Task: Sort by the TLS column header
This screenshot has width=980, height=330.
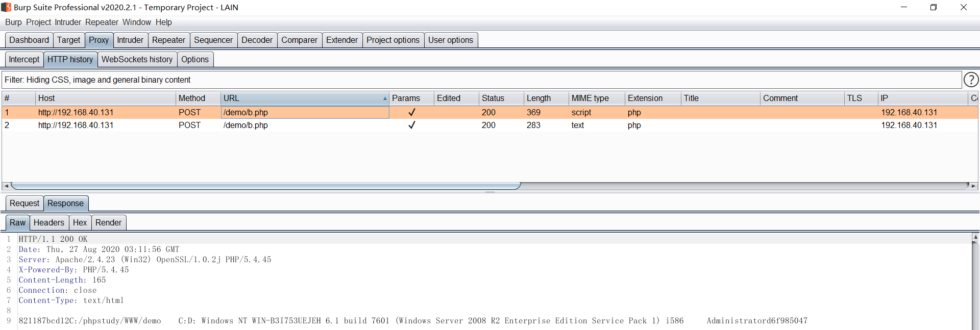Action: 861,98
